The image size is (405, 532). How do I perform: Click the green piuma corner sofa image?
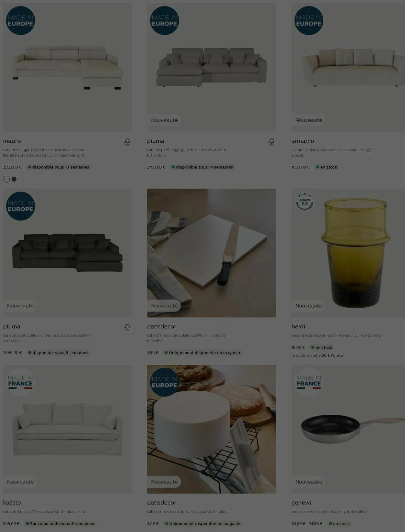point(67,253)
